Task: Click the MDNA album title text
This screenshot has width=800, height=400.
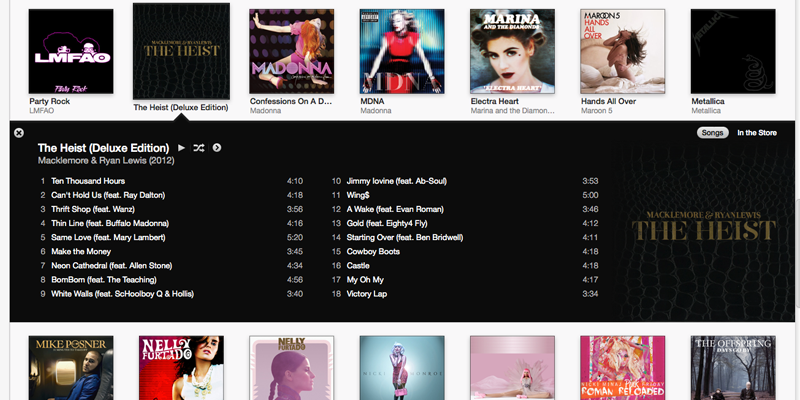Action: coord(372,102)
